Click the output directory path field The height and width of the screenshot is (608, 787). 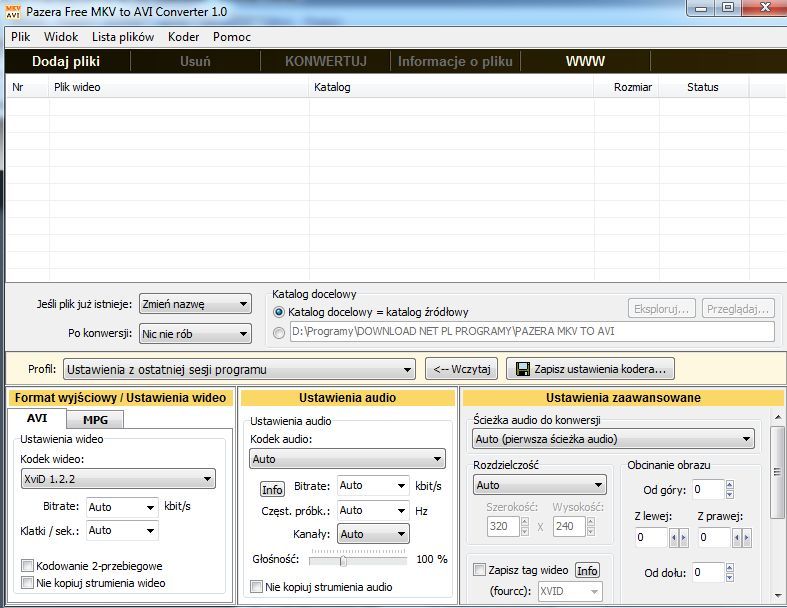pyautogui.click(x=532, y=331)
